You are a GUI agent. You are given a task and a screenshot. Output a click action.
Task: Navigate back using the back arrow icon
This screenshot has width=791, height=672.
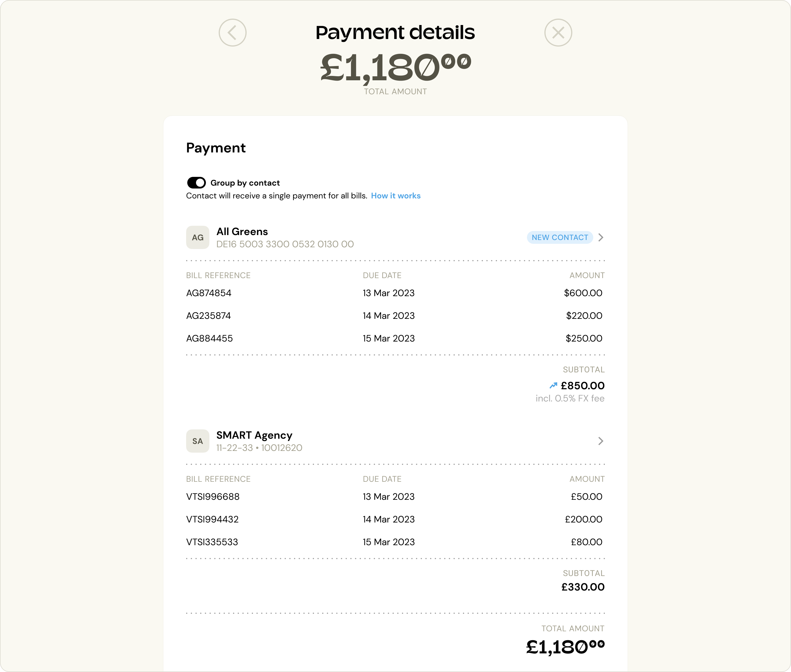click(x=233, y=33)
